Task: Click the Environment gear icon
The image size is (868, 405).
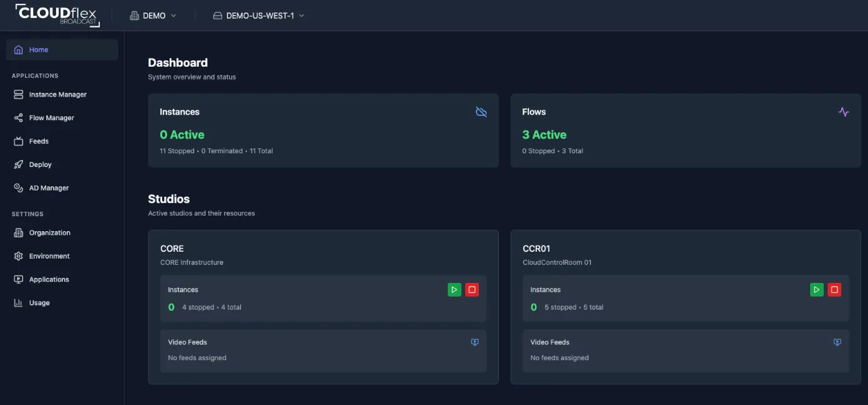Action: pos(19,256)
